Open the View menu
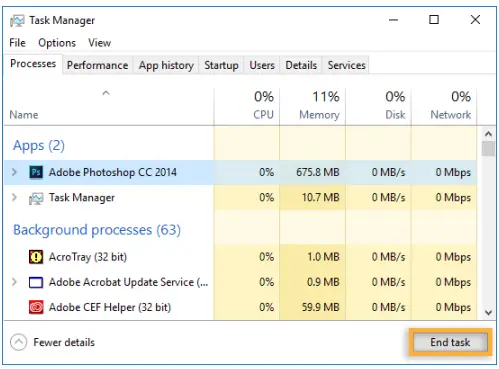 (99, 43)
